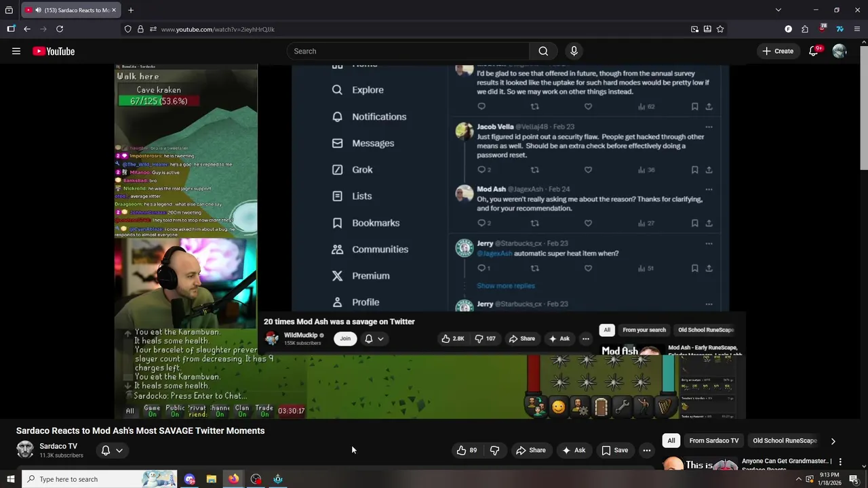Viewport: 868px width, 488px height.
Task: Go to the YouTube home logo
Action: (54, 51)
